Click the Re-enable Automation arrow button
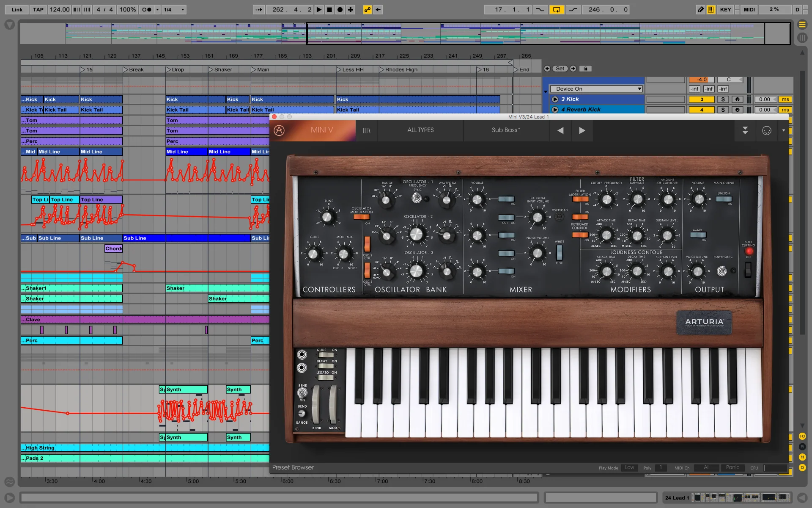The image size is (812, 508). [378, 9]
